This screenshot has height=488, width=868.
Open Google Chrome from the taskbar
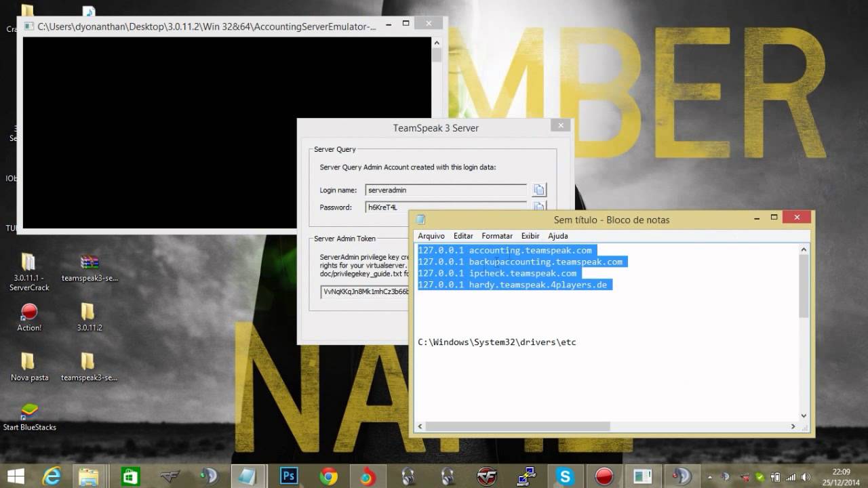(329, 476)
